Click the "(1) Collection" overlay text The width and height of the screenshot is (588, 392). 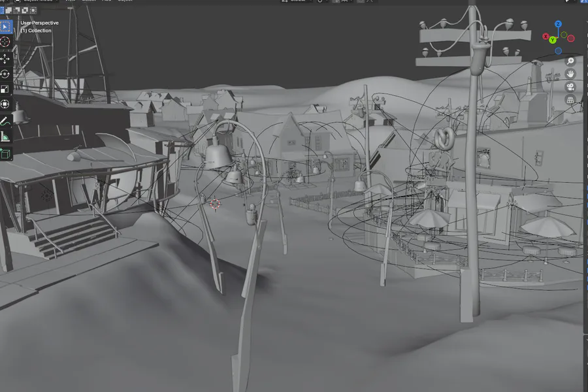pyautogui.click(x=36, y=31)
